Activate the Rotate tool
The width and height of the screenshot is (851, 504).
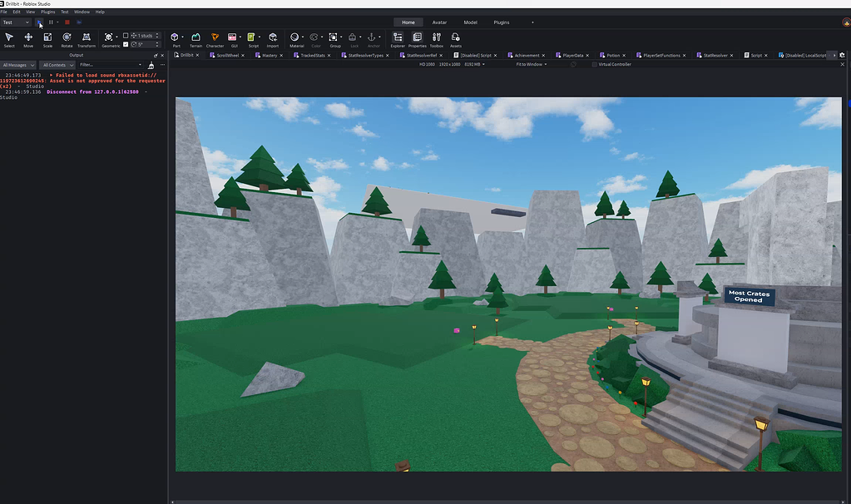(67, 40)
